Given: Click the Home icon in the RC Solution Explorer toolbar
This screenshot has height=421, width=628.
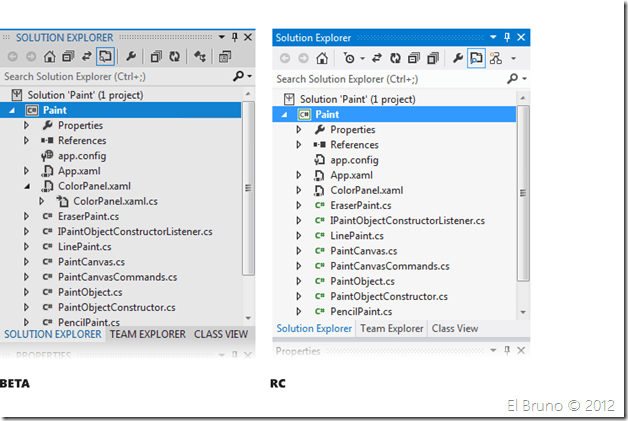Looking at the screenshot, I should point(323,58).
